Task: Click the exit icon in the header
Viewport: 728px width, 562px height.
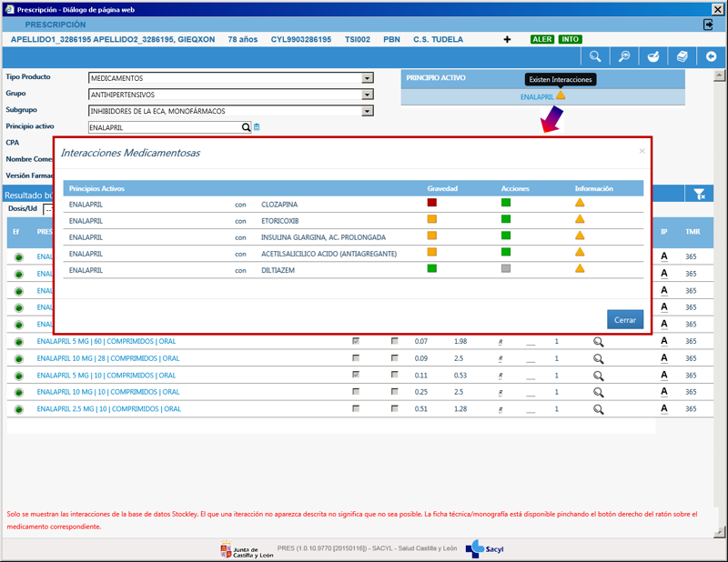Action: [708, 25]
